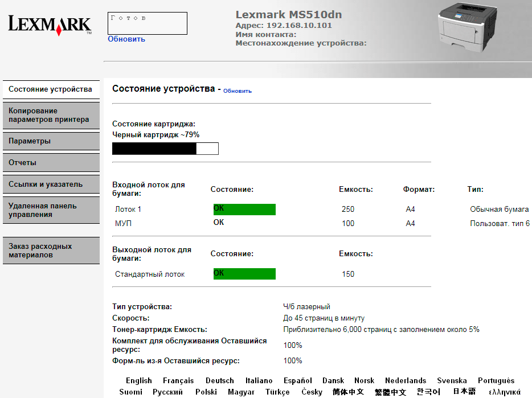
Task: Open Удаленная панель управления
Action: 51,210
